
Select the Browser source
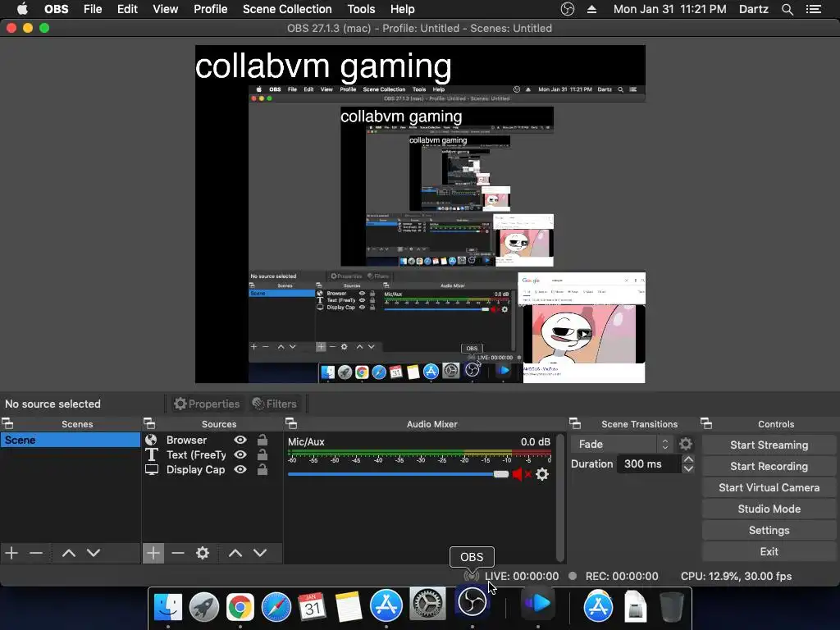click(x=186, y=440)
